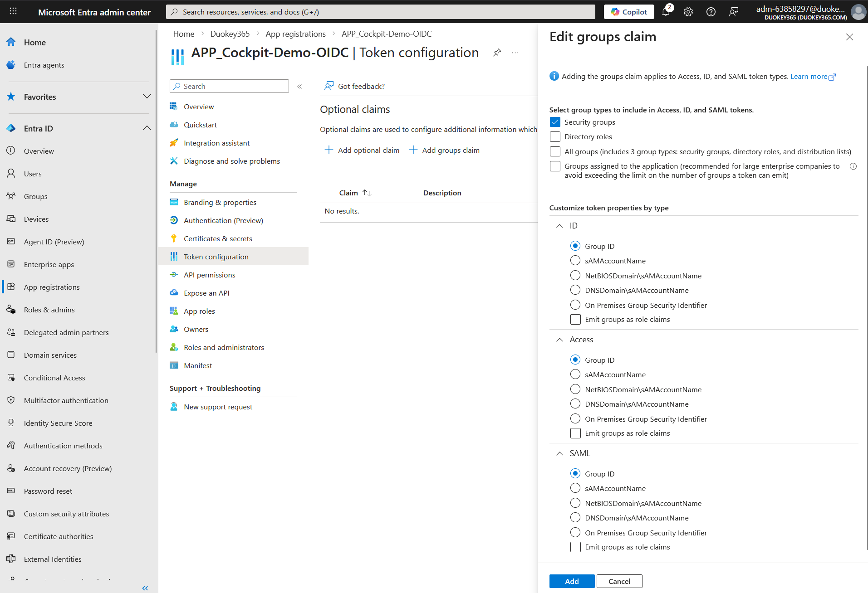Collapse the Access token section
Viewport: 868px width, 593px height.
[560, 340]
